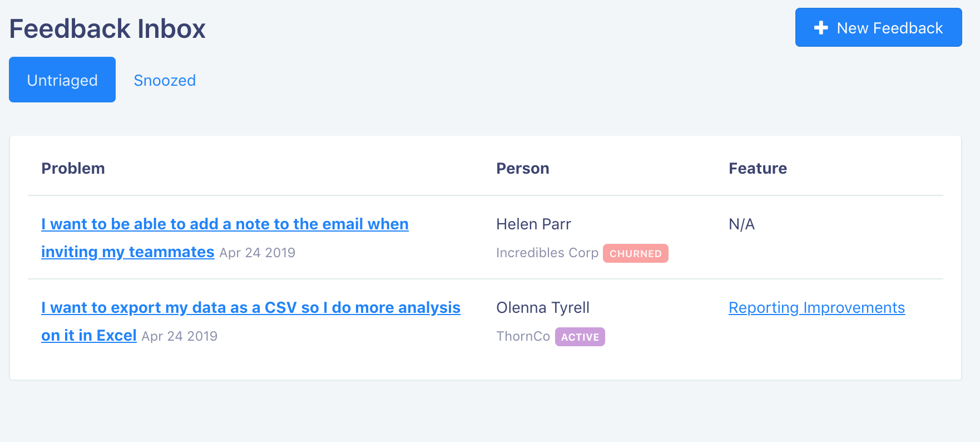Click the date on Olenna Tyrell's feedback
The width and height of the screenshot is (980, 442).
(179, 336)
